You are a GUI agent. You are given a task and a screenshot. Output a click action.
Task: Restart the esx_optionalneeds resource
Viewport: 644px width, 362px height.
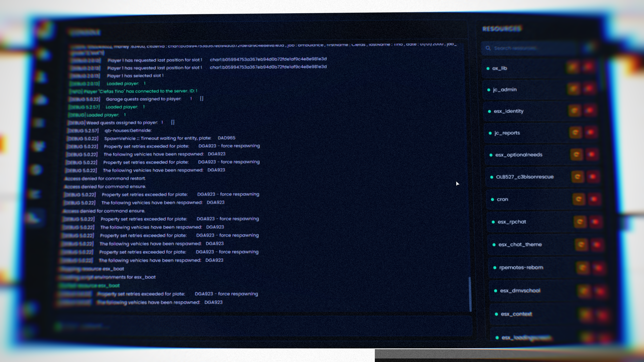[x=576, y=154]
